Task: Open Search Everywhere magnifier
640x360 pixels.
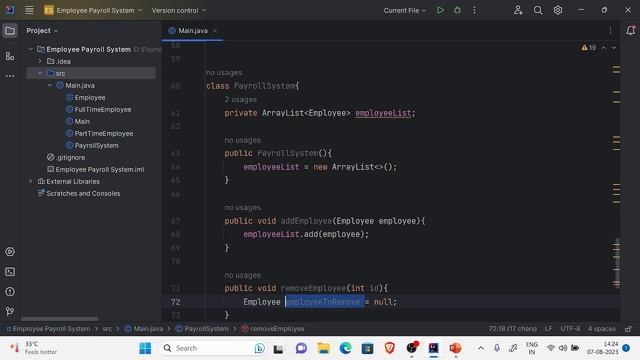Action: point(538,10)
